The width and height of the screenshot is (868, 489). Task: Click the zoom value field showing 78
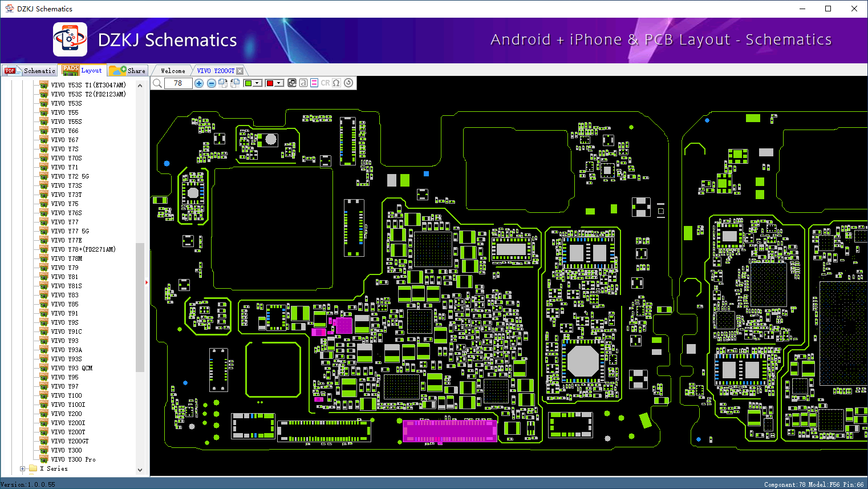click(178, 83)
